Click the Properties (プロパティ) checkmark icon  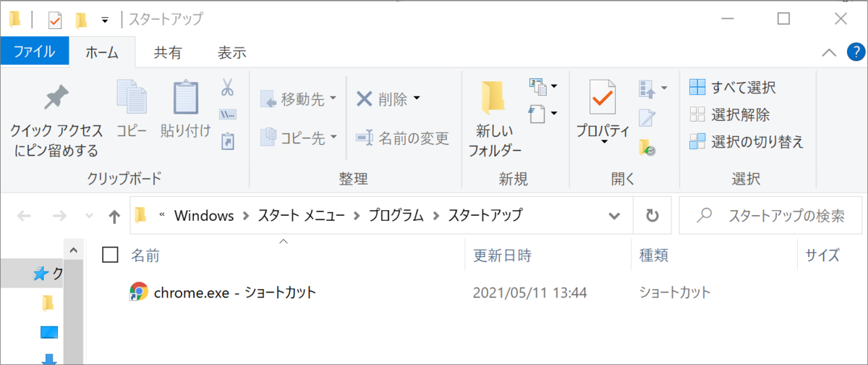pos(602,98)
